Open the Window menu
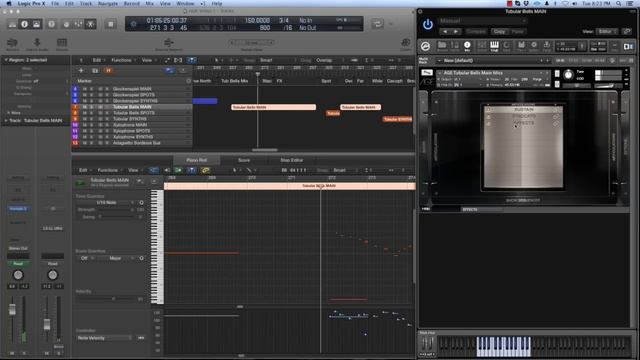The width and height of the screenshot is (640, 360). (185, 3)
